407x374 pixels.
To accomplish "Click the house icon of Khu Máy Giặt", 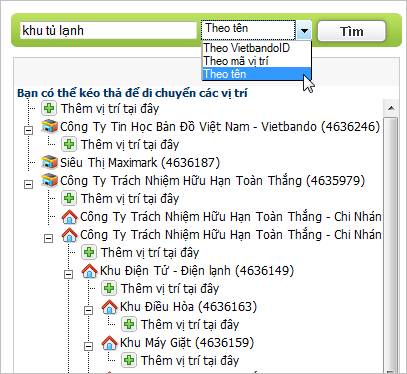I will click(109, 343).
